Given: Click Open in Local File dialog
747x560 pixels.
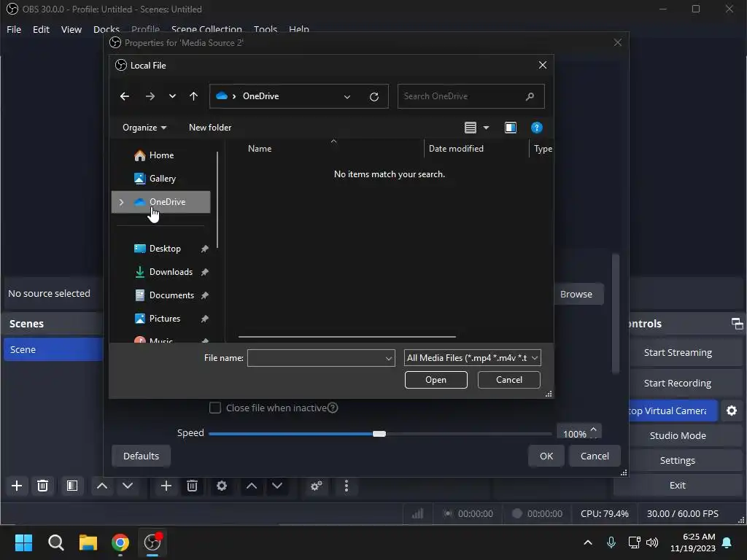Looking at the screenshot, I should 436,380.
